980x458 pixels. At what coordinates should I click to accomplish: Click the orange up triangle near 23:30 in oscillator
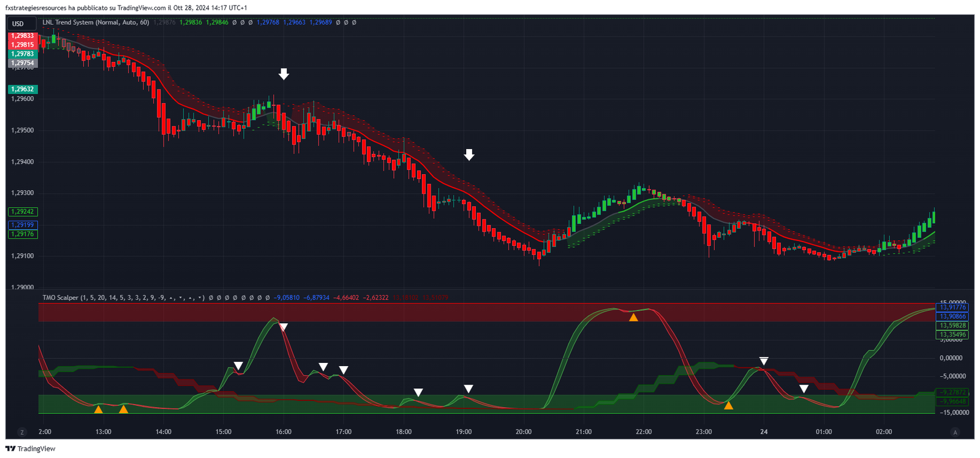[728, 405]
